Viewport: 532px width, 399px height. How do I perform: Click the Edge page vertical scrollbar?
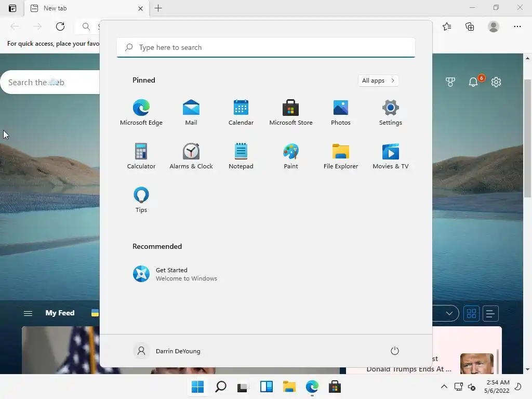pos(527,138)
